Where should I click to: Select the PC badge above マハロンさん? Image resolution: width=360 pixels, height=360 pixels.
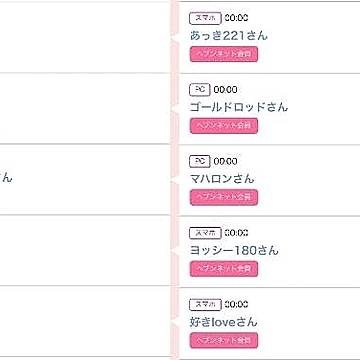click(200, 161)
